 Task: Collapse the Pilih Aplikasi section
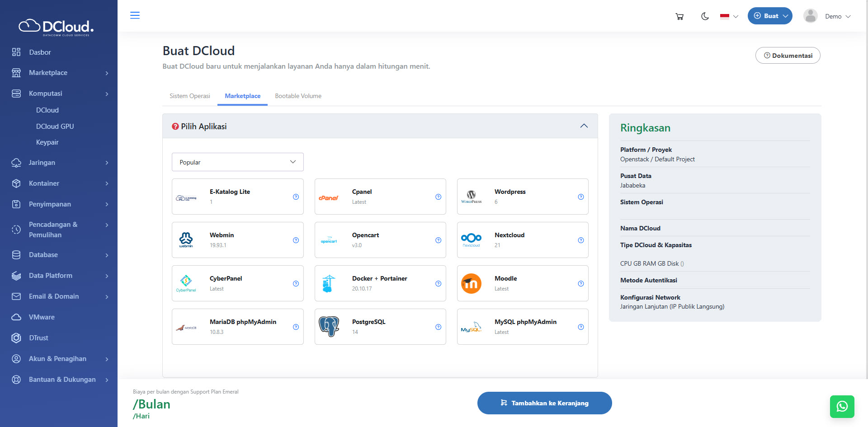click(584, 126)
